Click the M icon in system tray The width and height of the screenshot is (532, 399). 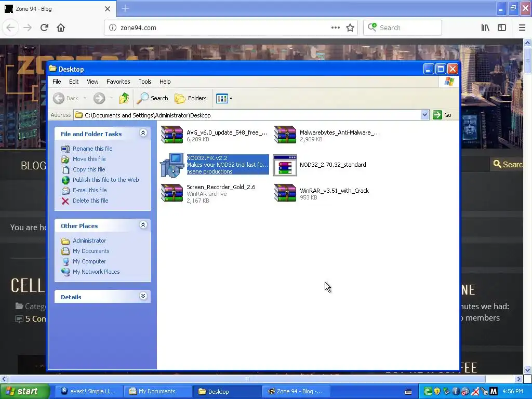pyautogui.click(x=494, y=392)
